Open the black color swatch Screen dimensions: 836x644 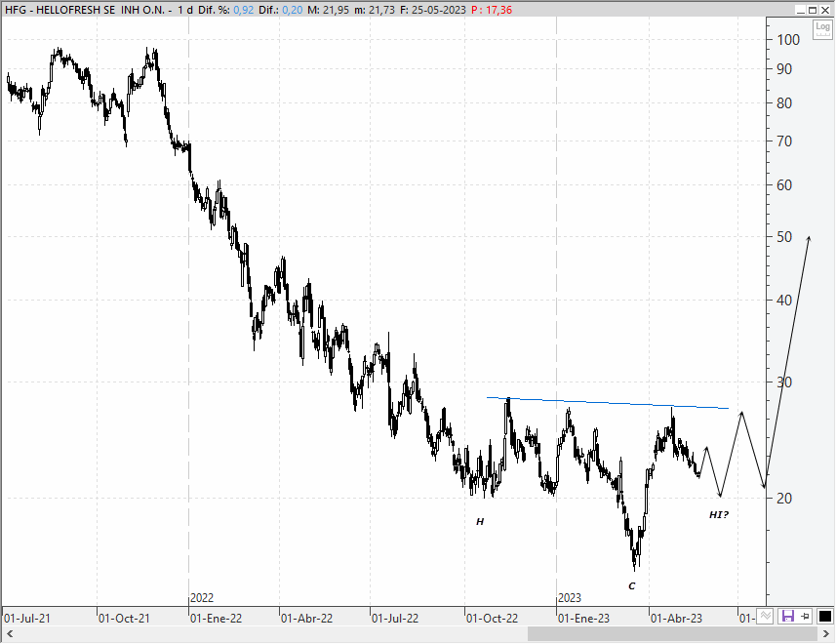(x=824, y=617)
